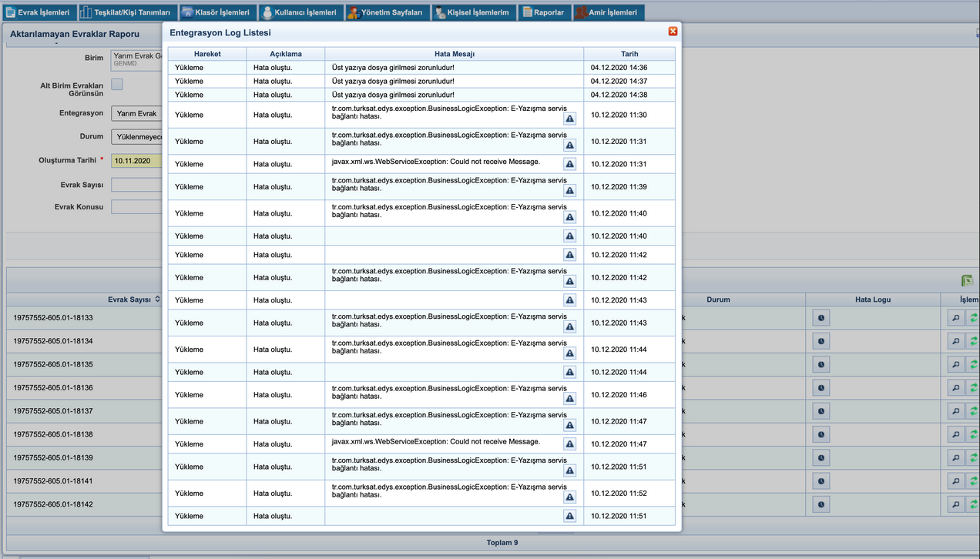
Task: Open warning icon of 11:31 BusinessLogicException row
Action: coord(570,146)
